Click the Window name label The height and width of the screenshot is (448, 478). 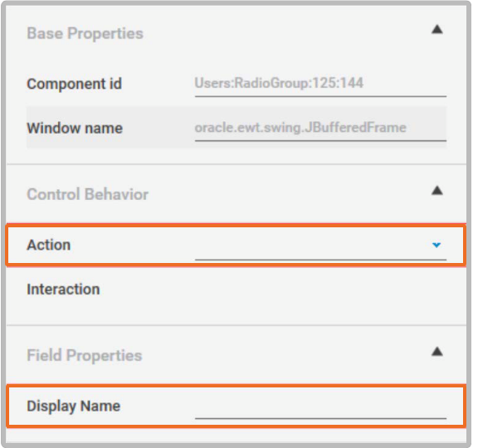tap(75, 128)
